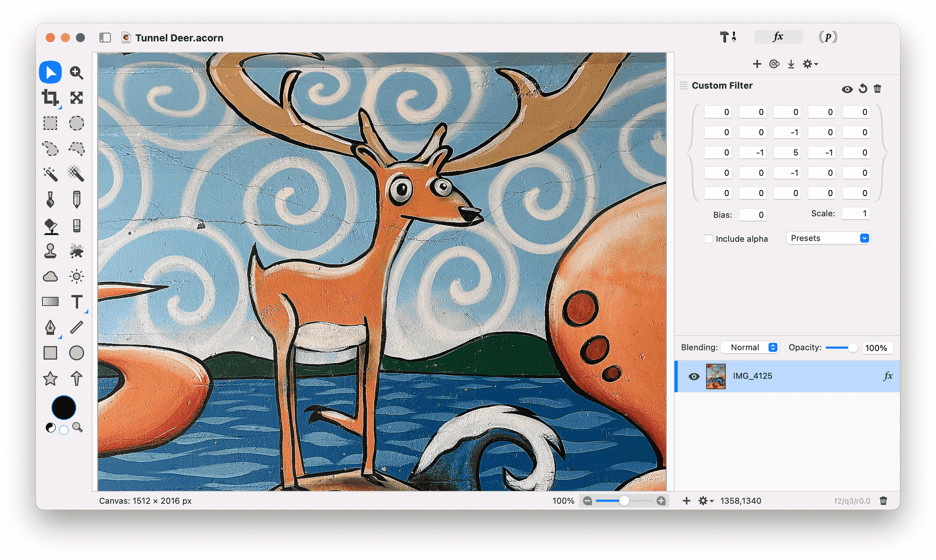Select the sun-shaped Dodge tool
Screen dimensions: 936x560
coord(77,276)
